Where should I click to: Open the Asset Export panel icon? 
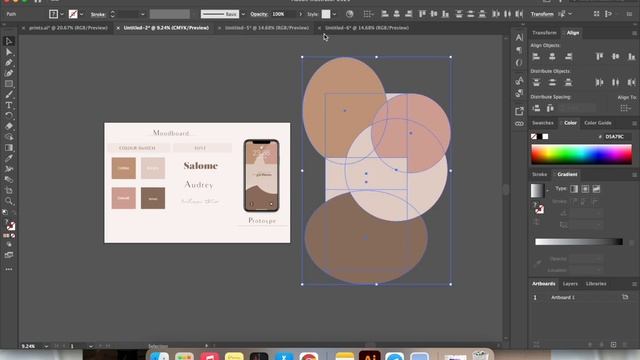click(x=519, y=111)
